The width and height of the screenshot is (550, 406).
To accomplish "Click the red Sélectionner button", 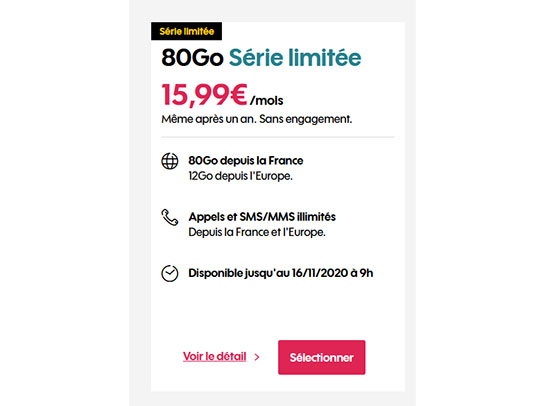I will coord(322,357).
